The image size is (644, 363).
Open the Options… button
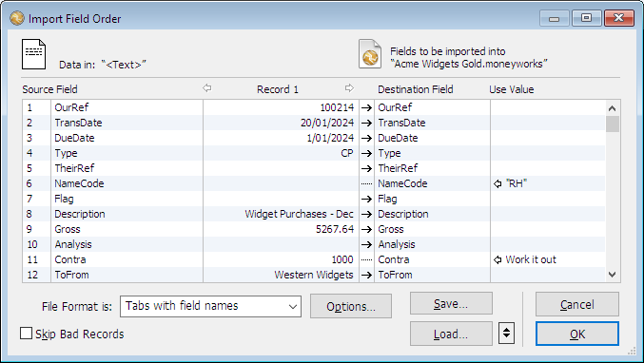click(x=351, y=306)
